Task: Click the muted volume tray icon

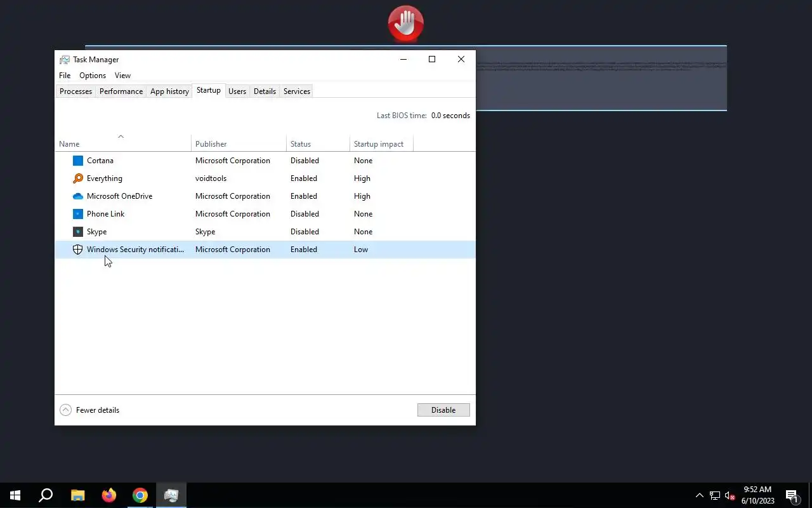Action: [730, 495]
